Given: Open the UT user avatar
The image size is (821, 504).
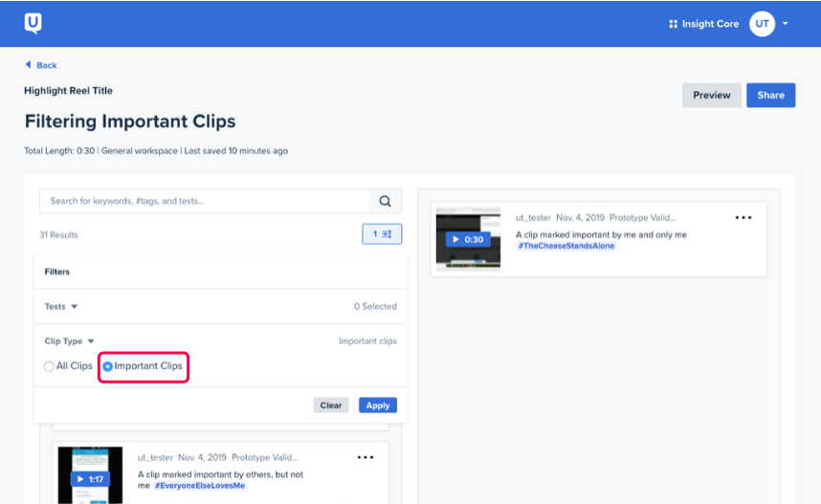Looking at the screenshot, I should (762, 24).
